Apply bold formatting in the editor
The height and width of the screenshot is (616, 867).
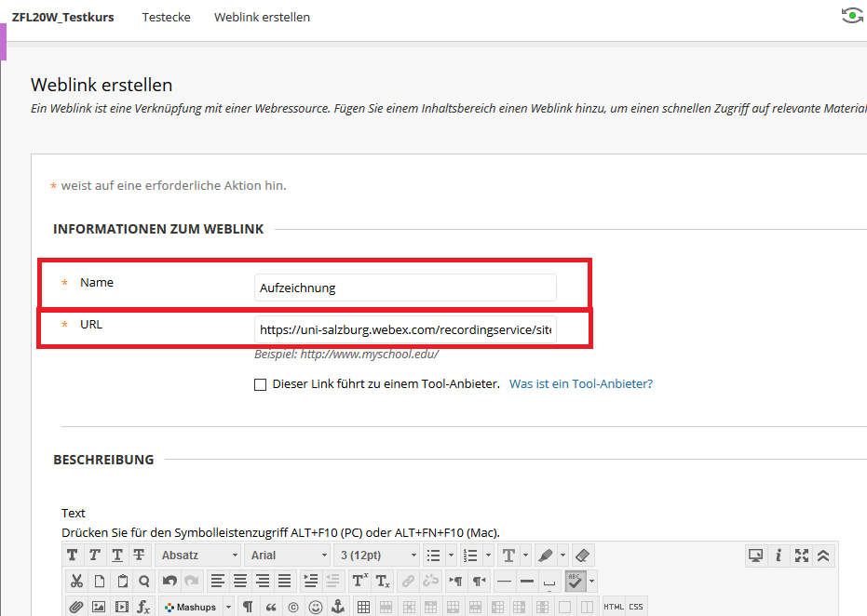tap(73, 556)
